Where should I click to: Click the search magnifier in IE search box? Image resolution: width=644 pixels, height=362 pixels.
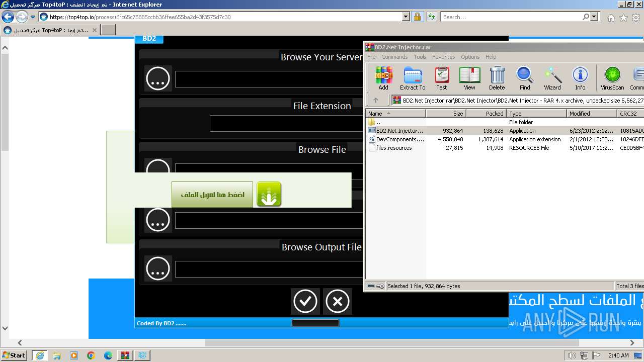coord(586,17)
